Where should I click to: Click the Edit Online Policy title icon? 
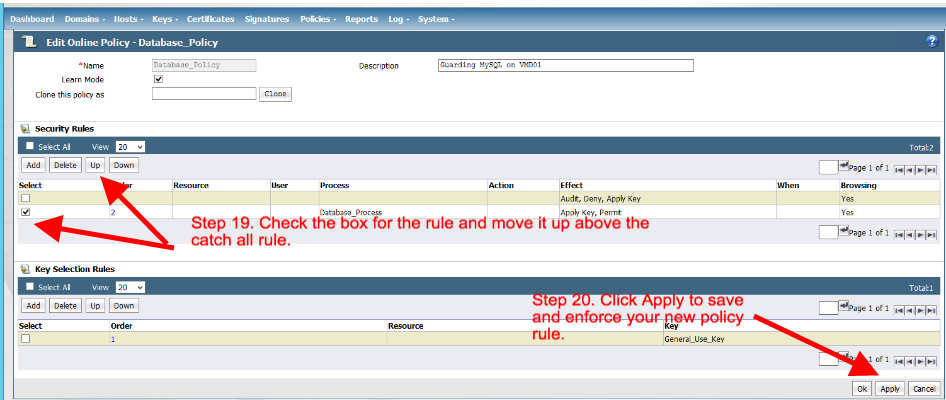(x=30, y=43)
